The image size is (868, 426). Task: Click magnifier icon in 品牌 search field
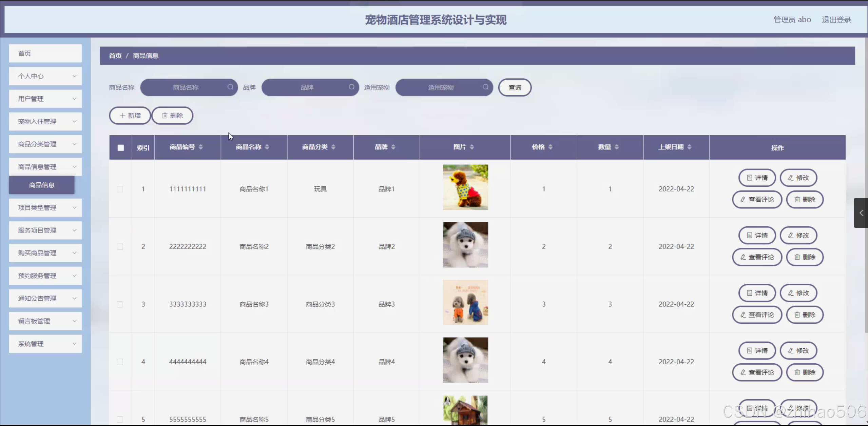(351, 87)
